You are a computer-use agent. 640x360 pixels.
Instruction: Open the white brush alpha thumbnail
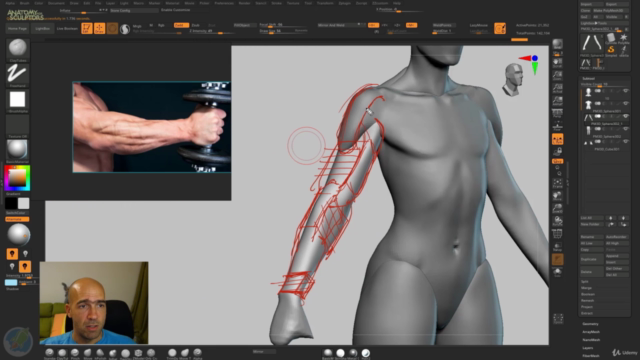pyautogui.click(x=17, y=99)
